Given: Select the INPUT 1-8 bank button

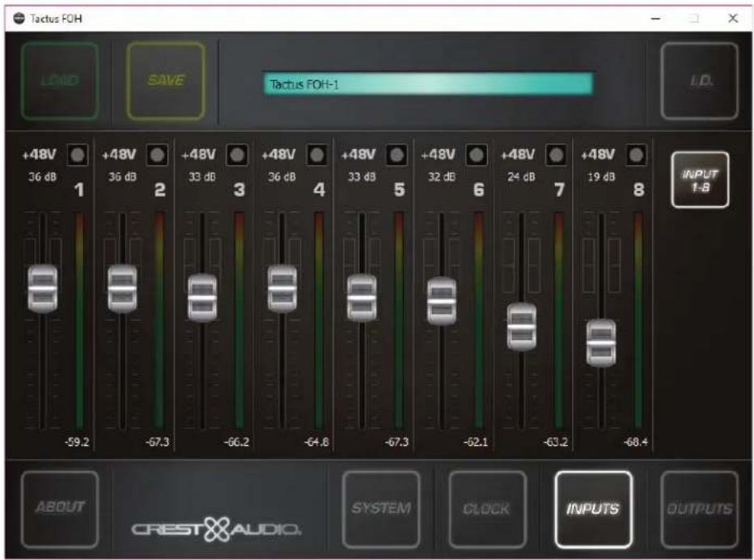Looking at the screenshot, I should (x=700, y=180).
